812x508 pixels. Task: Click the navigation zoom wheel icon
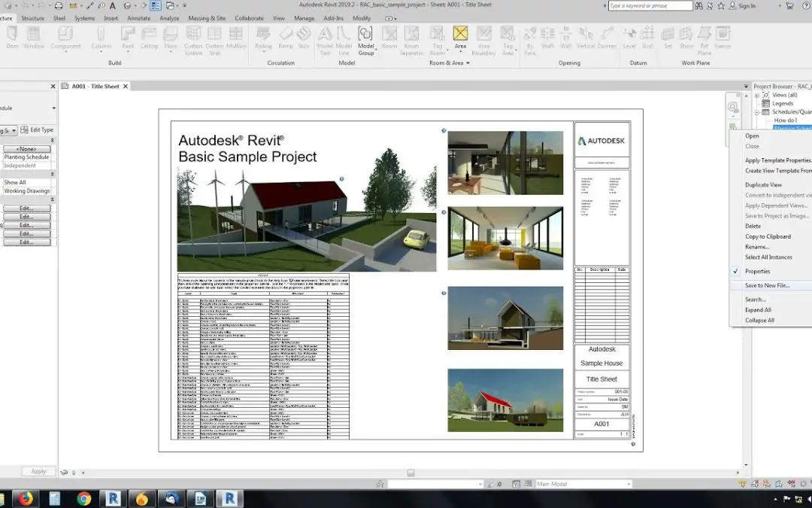(x=732, y=108)
